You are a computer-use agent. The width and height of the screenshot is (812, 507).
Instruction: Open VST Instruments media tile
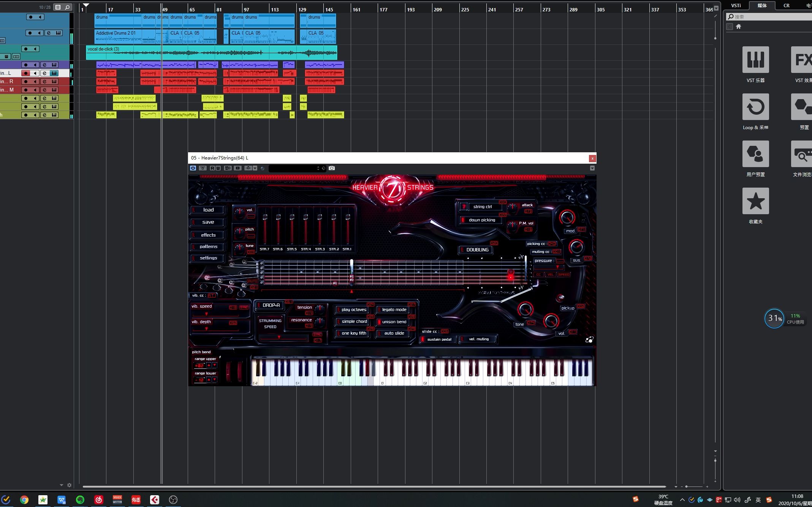755,60
